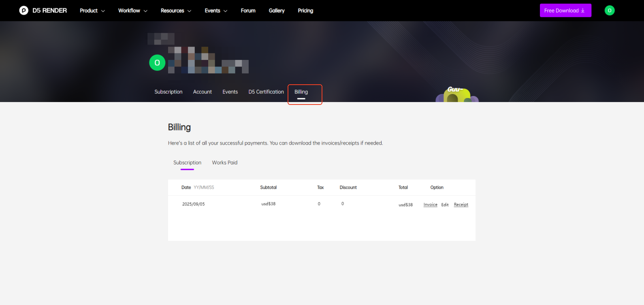Screen dimensions: 644x305
Task: Click the Discount column header
Action: pyautogui.click(x=348, y=188)
